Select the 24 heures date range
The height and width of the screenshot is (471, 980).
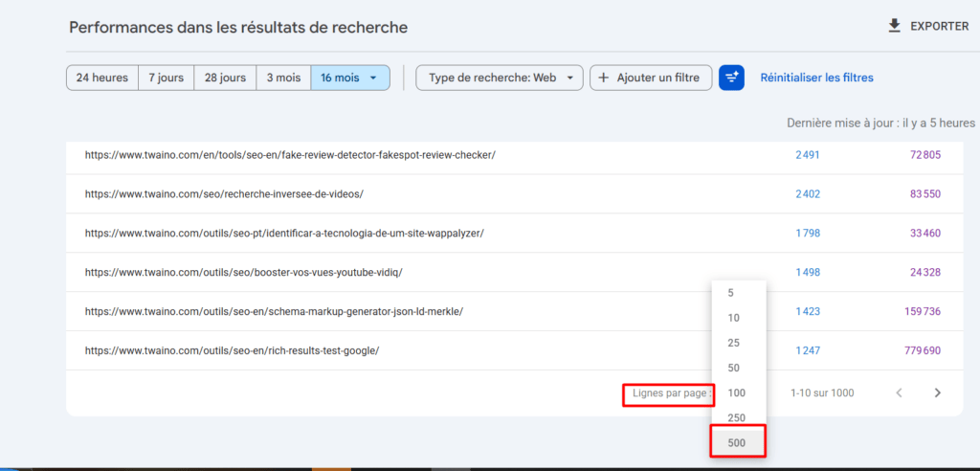pyautogui.click(x=102, y=78)
